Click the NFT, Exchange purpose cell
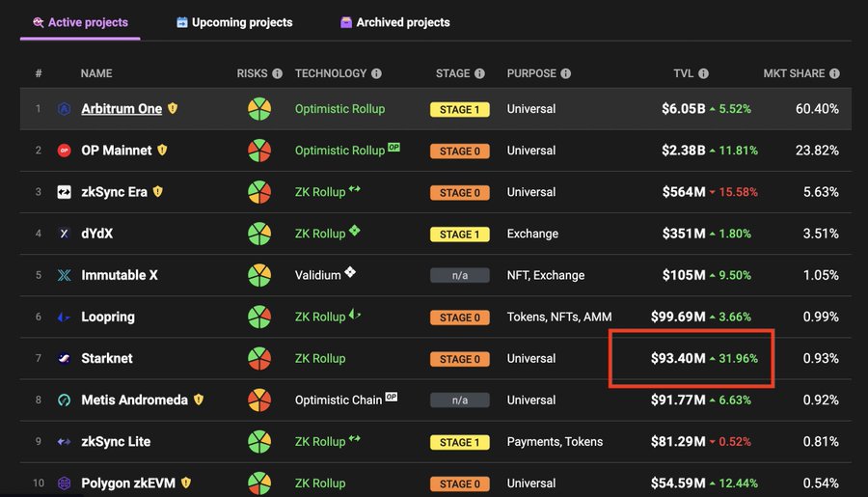868x497 pixels. point(546,275)
